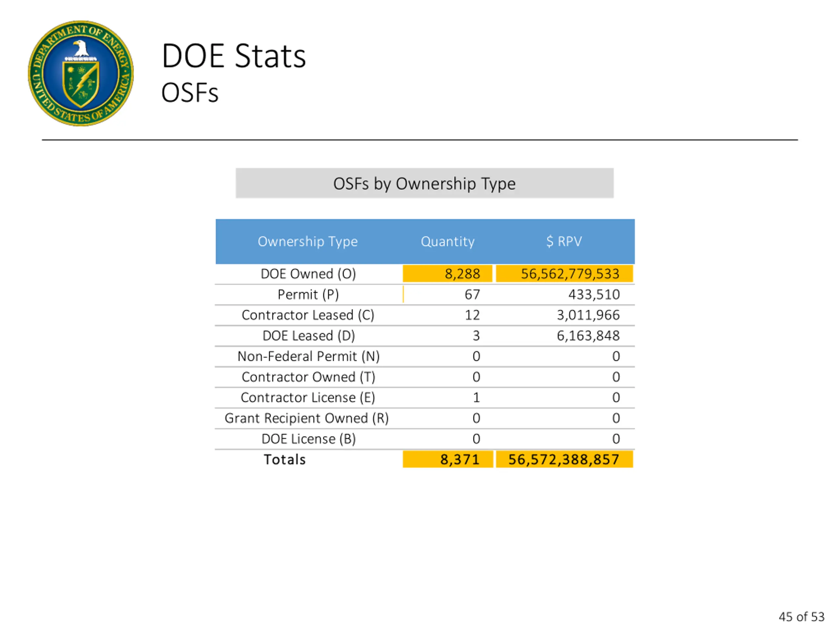This screenshot has height=630, width=840.
Task: Click the $ RPV column header
Action: [x=564, y=241]
